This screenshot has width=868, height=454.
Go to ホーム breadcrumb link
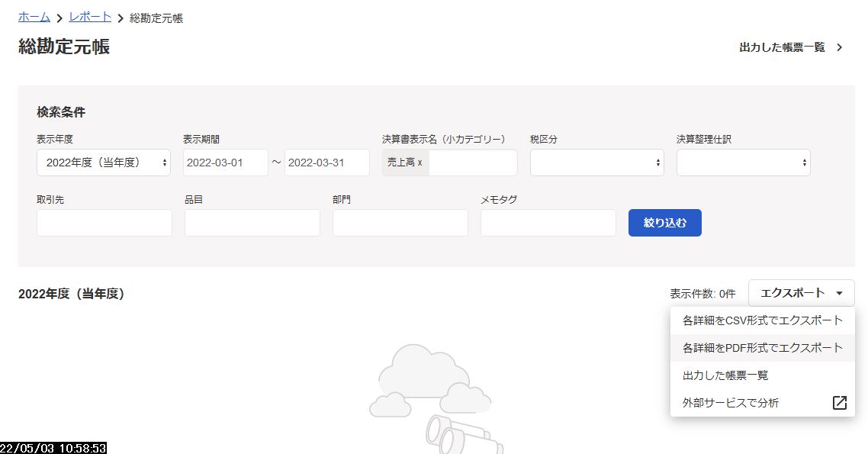pyautogui.click(x=34, y=17)
